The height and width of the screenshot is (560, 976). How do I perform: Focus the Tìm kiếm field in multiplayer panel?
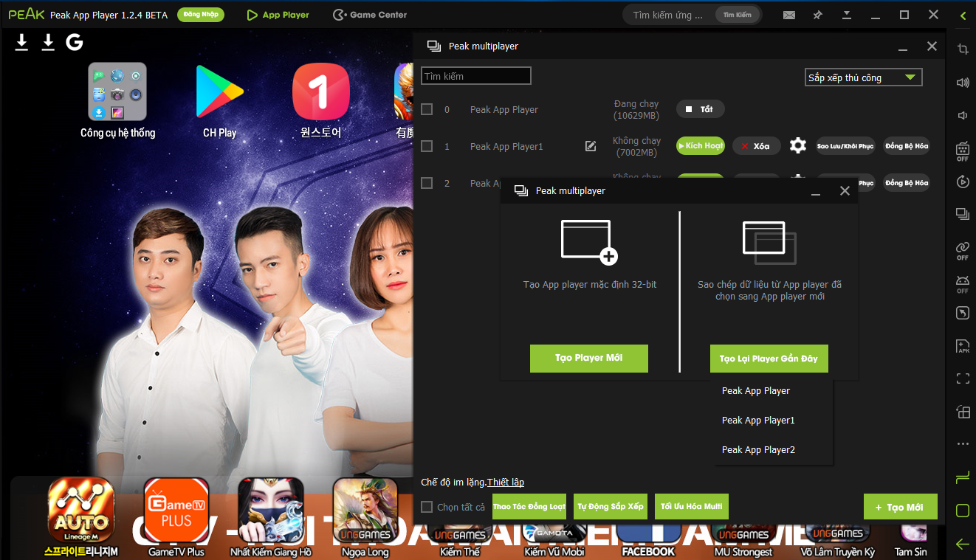pyautogui.click(x=476, y=76)
